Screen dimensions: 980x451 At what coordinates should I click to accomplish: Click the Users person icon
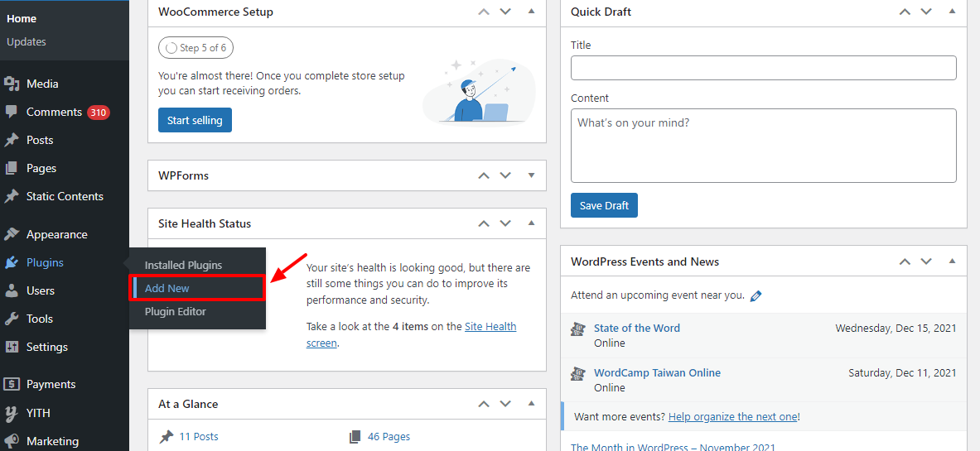click(12, 290)
